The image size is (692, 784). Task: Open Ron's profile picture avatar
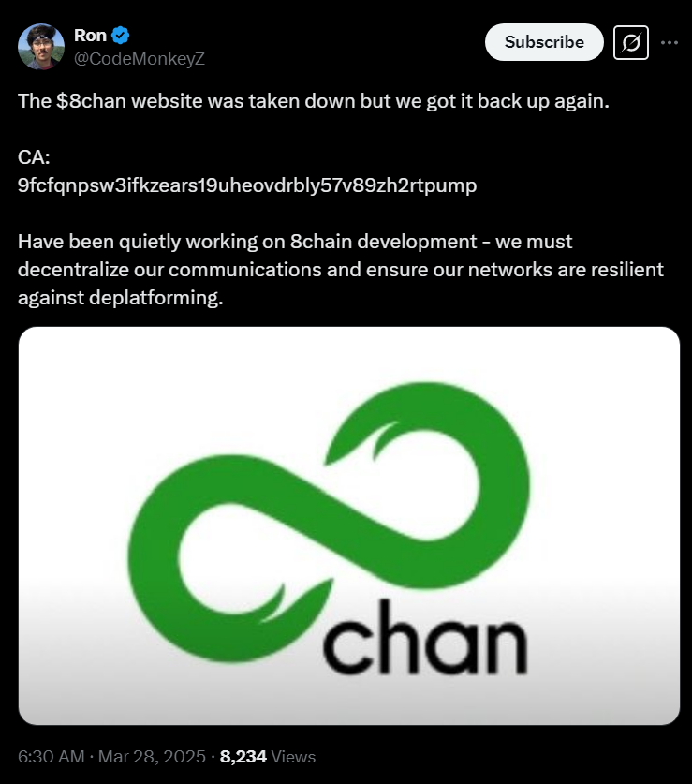pos(41,47)
